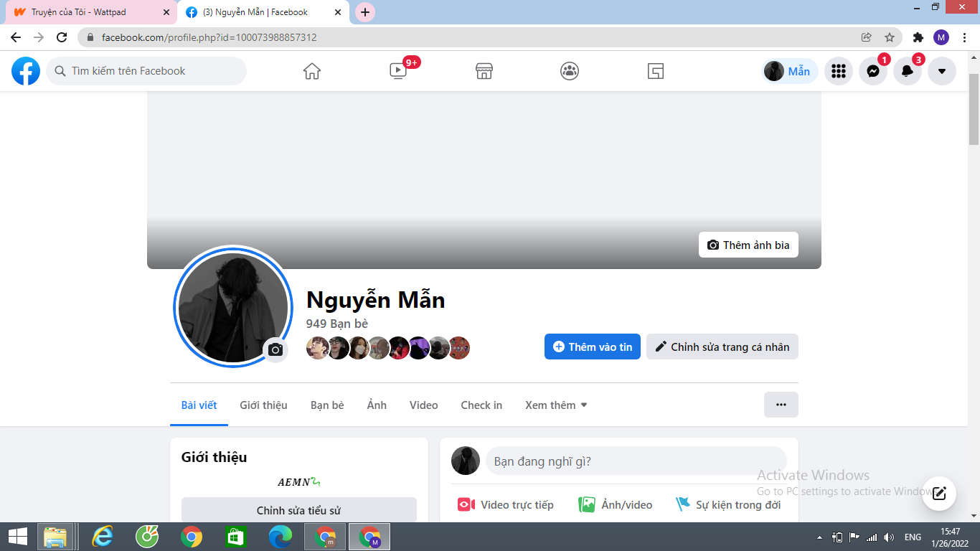The image size is (980, 551).
Task: Expand Xem thêm dropdown
Action: pos(556,405)
